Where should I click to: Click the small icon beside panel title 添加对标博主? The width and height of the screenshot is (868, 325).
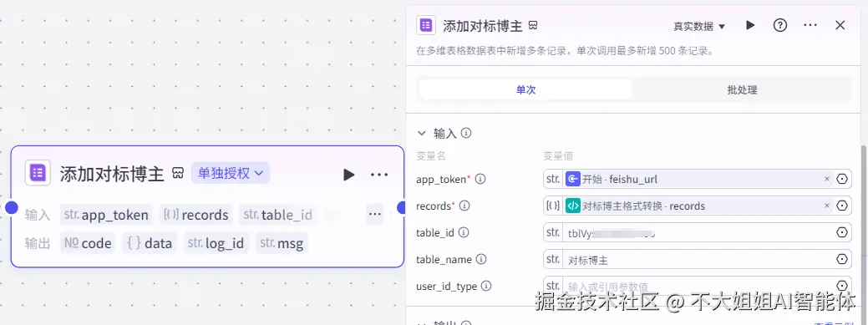pos(533,25)
